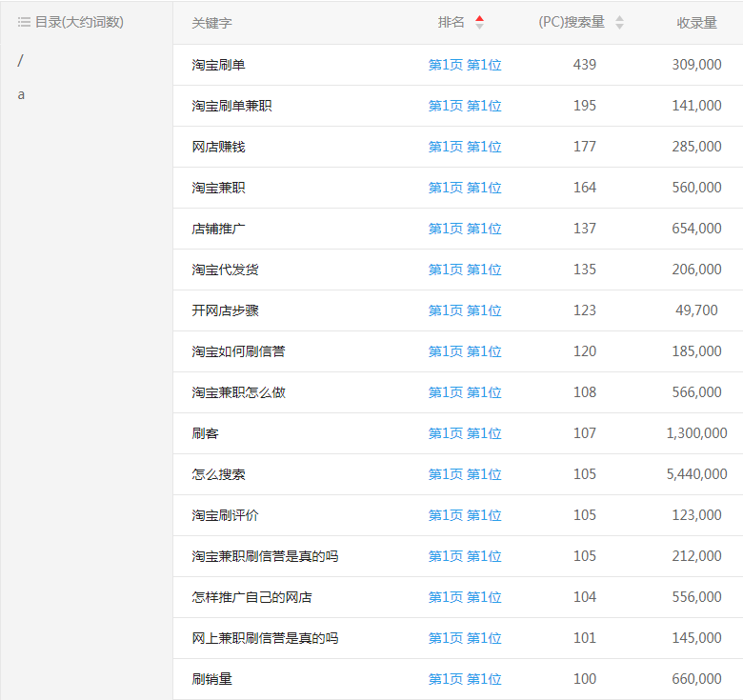Sort by (PC)搜索量 using the arrow icon
The width and height of the screenshot is (743, 700).
(x=619, y=22)
